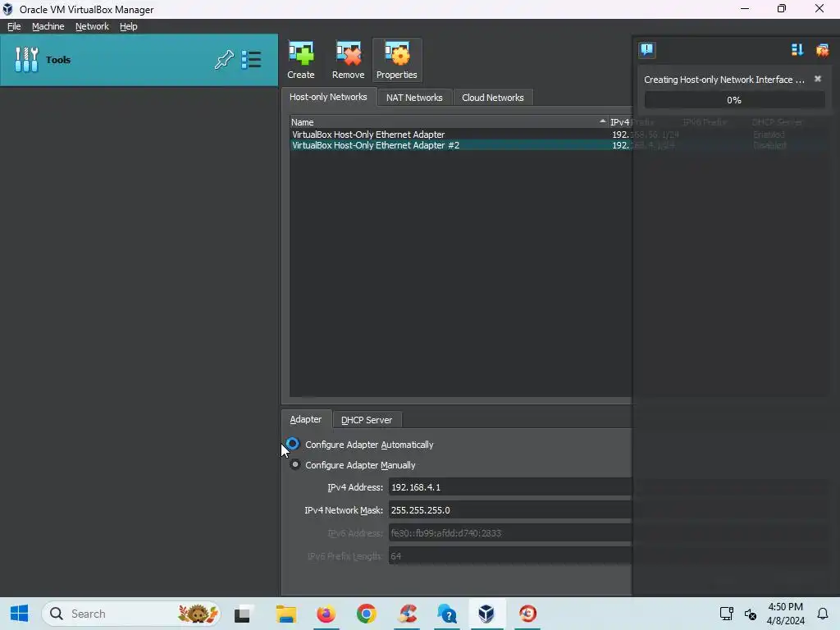Open the Network menu

tap(92, 26)
